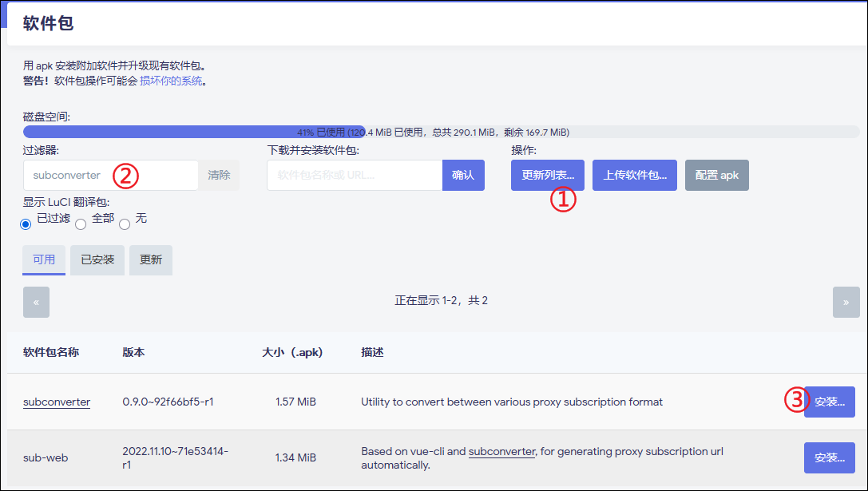Click the 1.57 MiB size cell

coord(295,402)
